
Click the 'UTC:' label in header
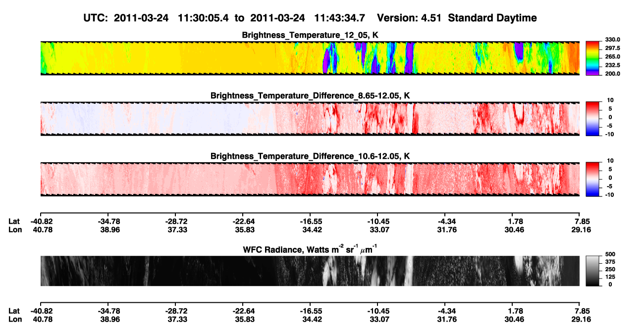pos(96,18)
